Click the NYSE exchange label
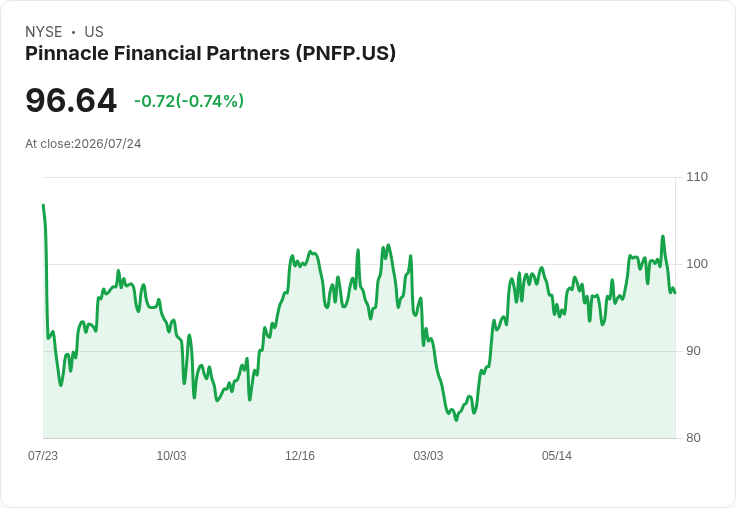 (44, 32)
